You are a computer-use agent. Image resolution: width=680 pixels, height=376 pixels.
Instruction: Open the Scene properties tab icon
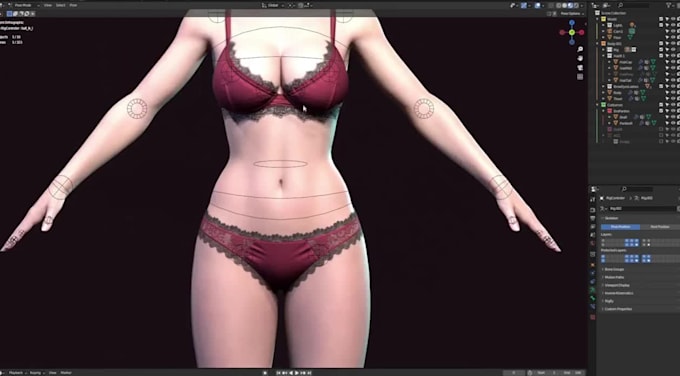(x=593, y=235)
